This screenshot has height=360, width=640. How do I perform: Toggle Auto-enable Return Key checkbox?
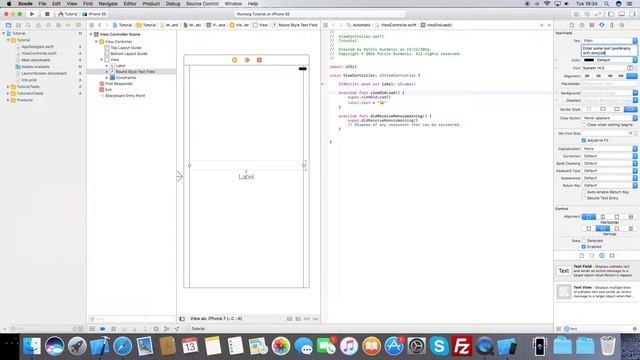[x=584, y=192]
